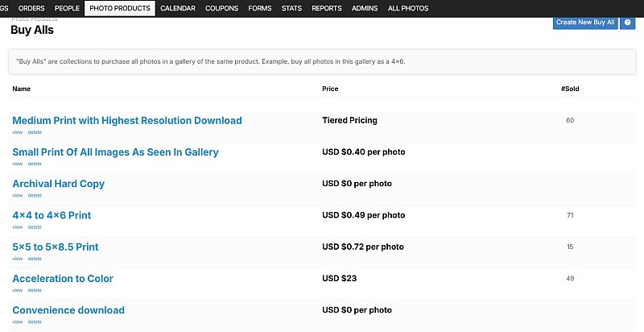Open the 5×5 to 5×8.5 Print product
The image size is (644, 332).
click(56, 247)
